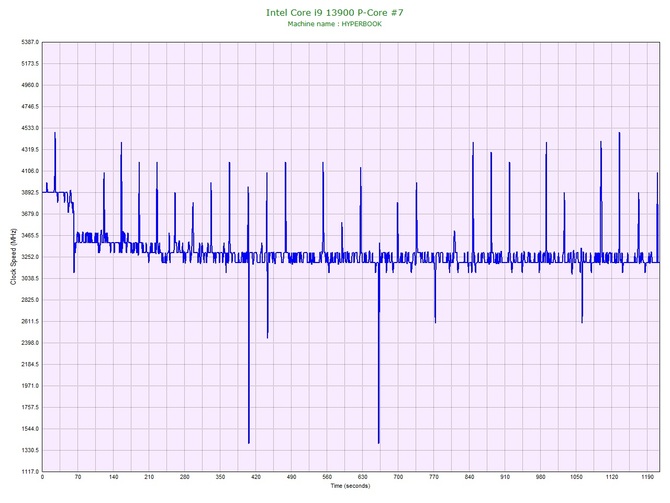The height and width of the screenshot is (503, 670).
Task: Click the 420 seconds x-axis tick label
Action: [x=256, y=477]
